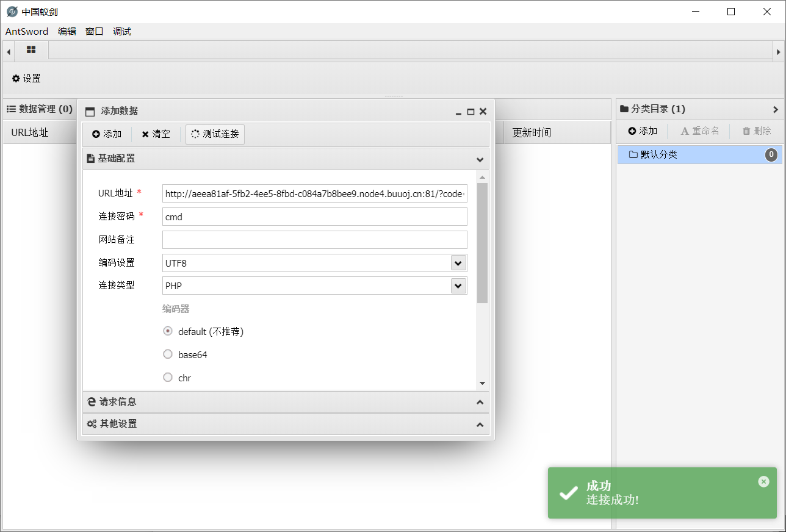Click the form scrollbar down arrow
The height and width of the screenshot is (532, 786).
click(482, 383)
